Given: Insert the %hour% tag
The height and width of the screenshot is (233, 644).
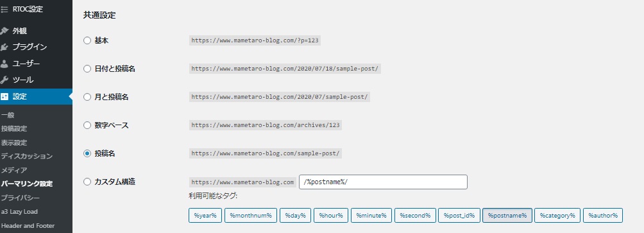Looking at the screenshot, I should tap(331, 215).
